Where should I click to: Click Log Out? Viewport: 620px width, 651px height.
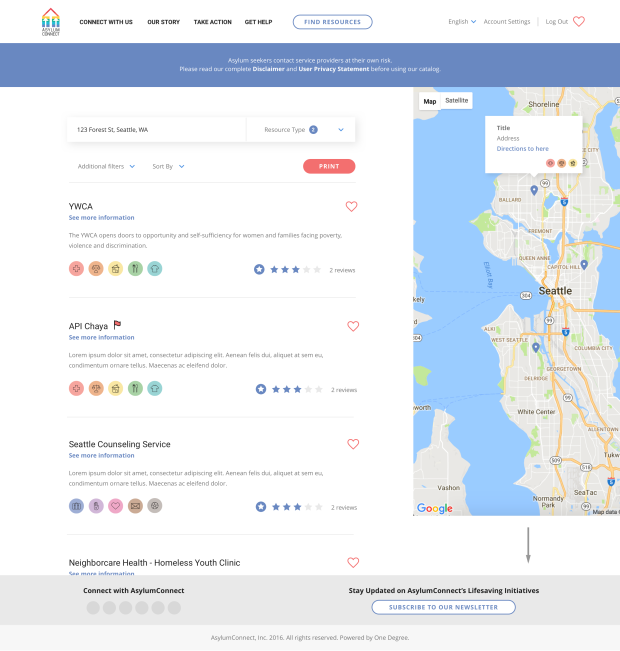556,22
